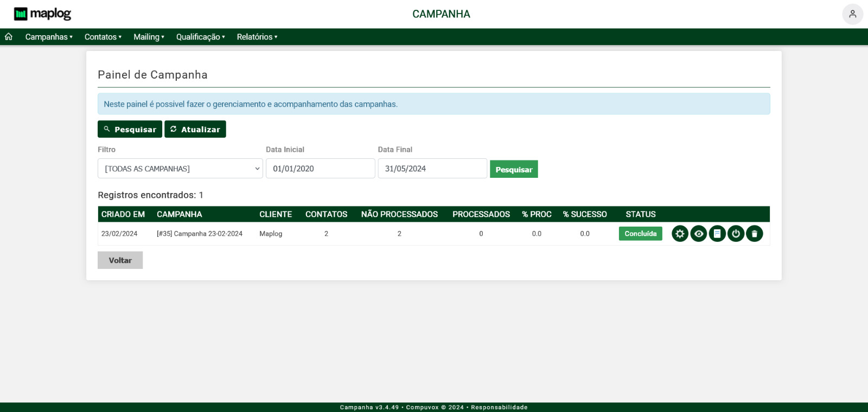This screenshot has height=412, width=868.
Task: Click the home icon in navigation bar
Action: [9, 37]
